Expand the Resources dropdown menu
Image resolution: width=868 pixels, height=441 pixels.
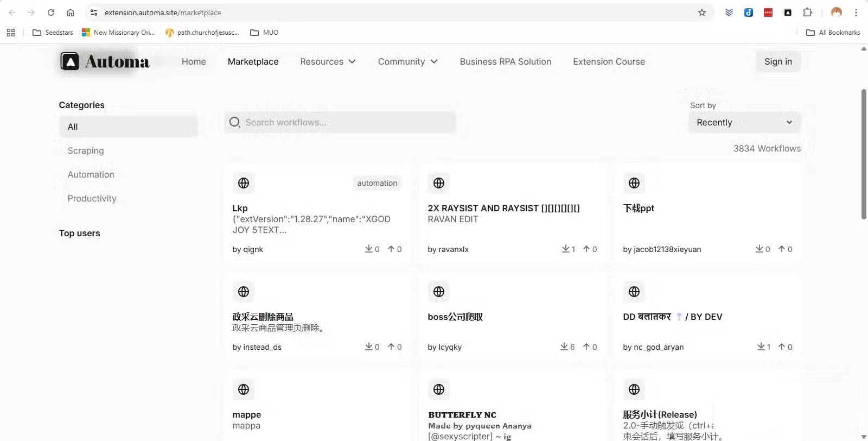click(328, 61)
